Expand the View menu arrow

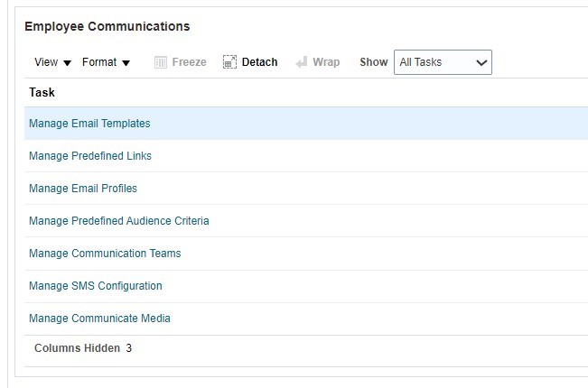[68, 63]
